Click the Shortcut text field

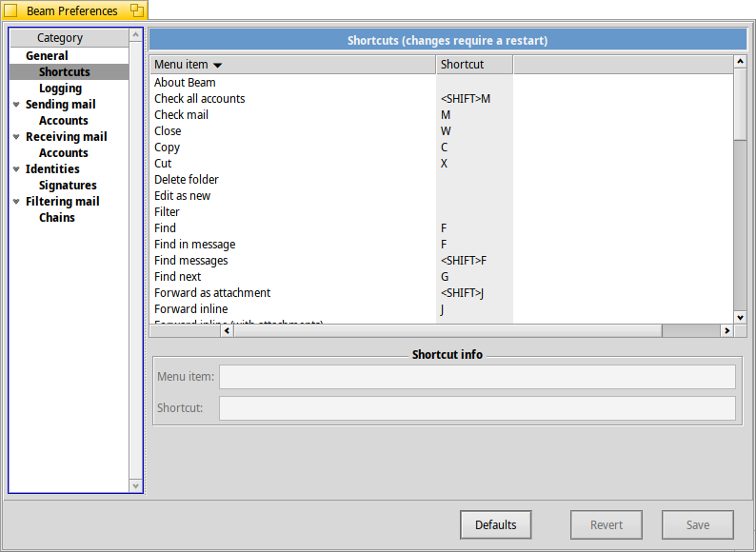(477, 408)
